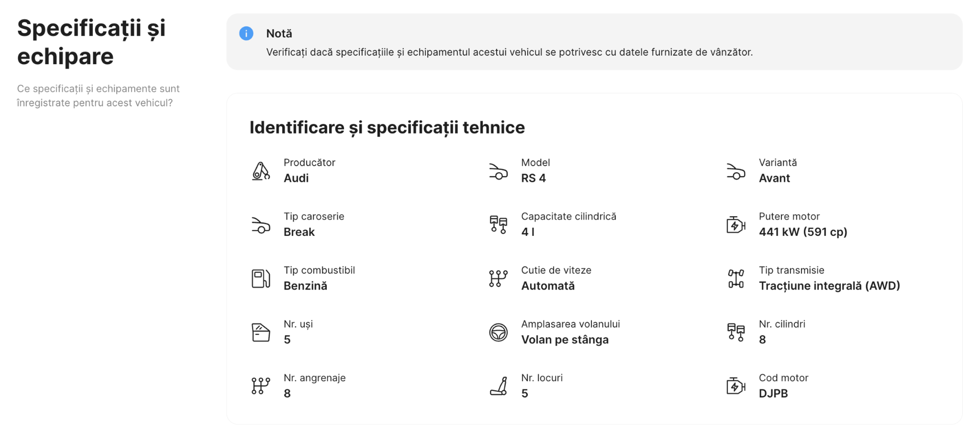Select the Nr. uși door icon
980x437 pixels.
[261, 332]
